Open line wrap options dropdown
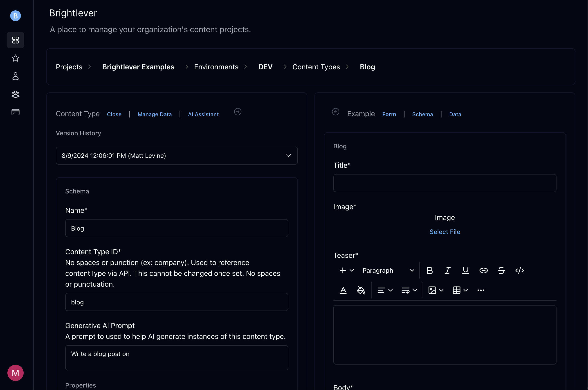Image resolution: width=588 pixels, height=390 pixels. [409, 290]
